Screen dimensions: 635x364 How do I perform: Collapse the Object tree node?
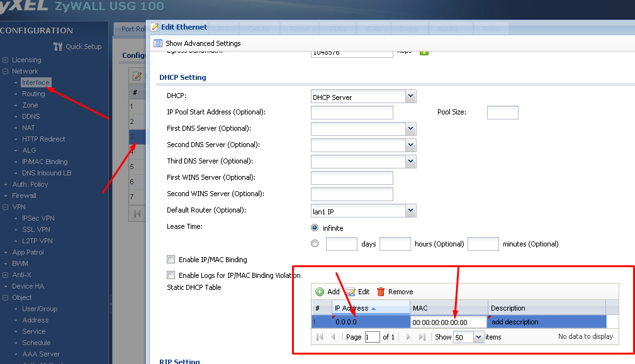tap(5, 297)
